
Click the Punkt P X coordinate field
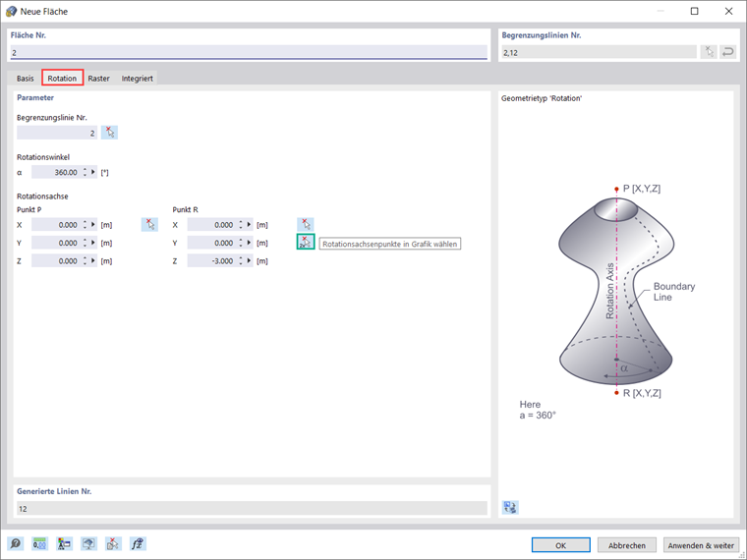click(56, 225)
